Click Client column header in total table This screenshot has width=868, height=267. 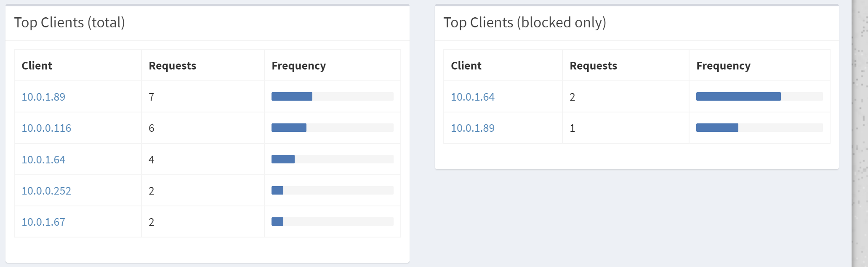[37, 66]
